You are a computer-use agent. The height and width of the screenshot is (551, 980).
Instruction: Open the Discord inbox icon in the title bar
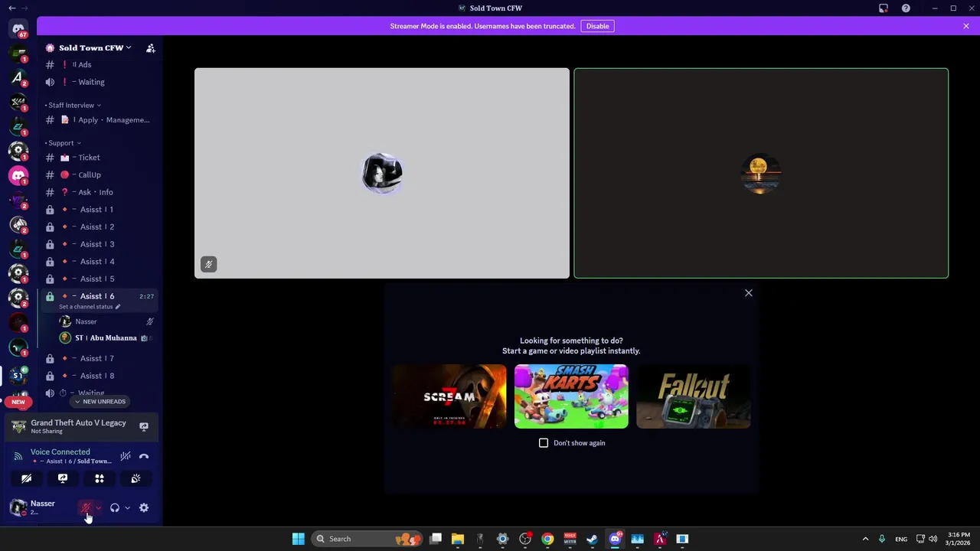point(884,8)
